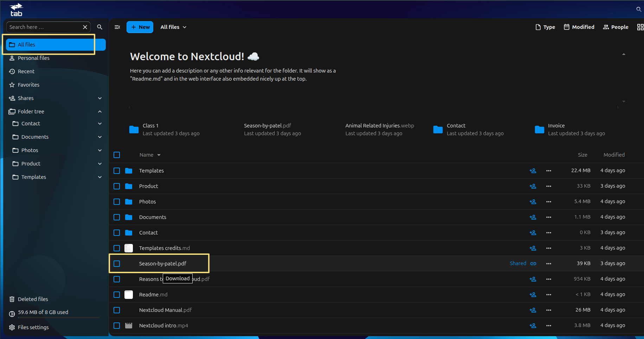This screenshot has height=339, width=644.
Task: Open actions menu for Season-by-patel.pdf
Action: 549,264
